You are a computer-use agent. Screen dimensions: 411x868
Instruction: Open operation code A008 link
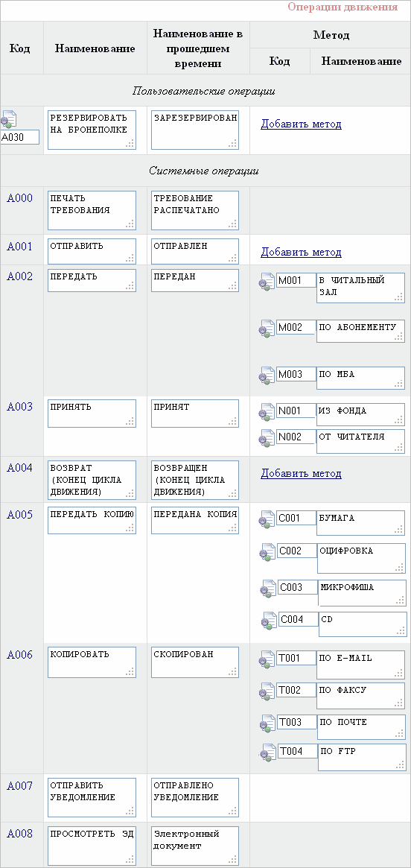[x=20, y=834]
